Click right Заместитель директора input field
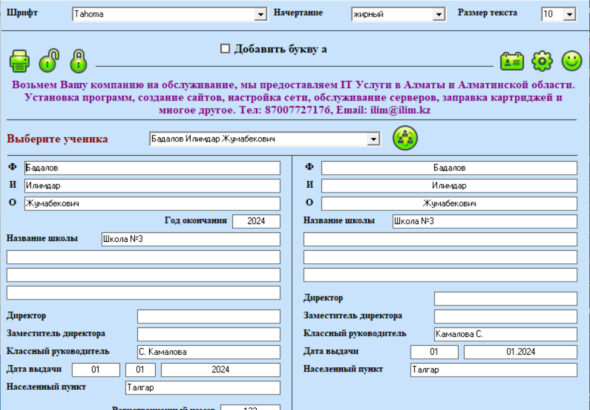The image size is (590, 410). click(506, 316)
